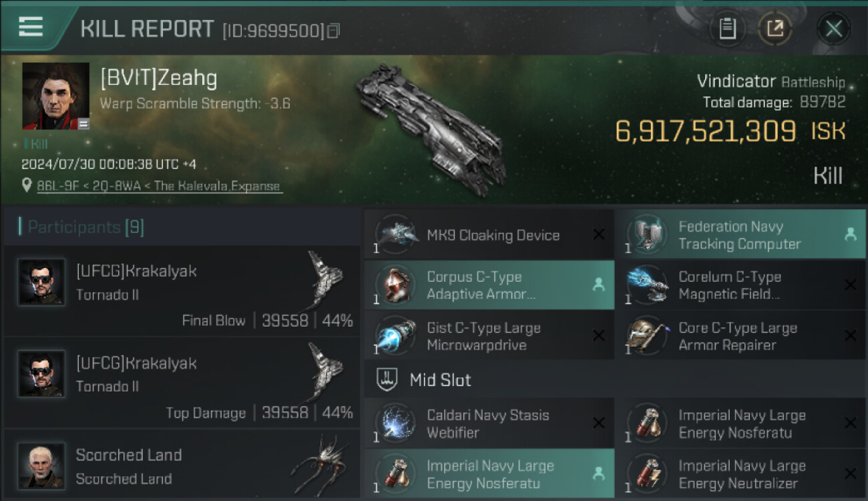Share the kill report externally
The image size is (868, 501).
coord(775,29)
